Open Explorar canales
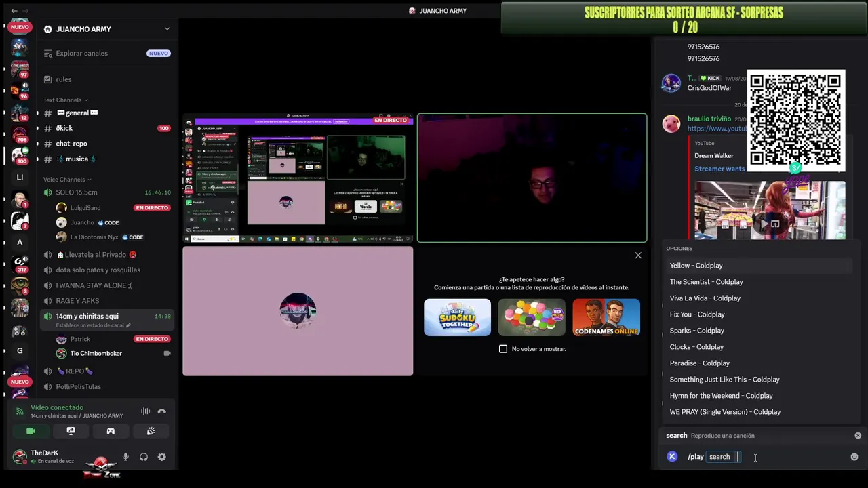 [x=107, y=54]
